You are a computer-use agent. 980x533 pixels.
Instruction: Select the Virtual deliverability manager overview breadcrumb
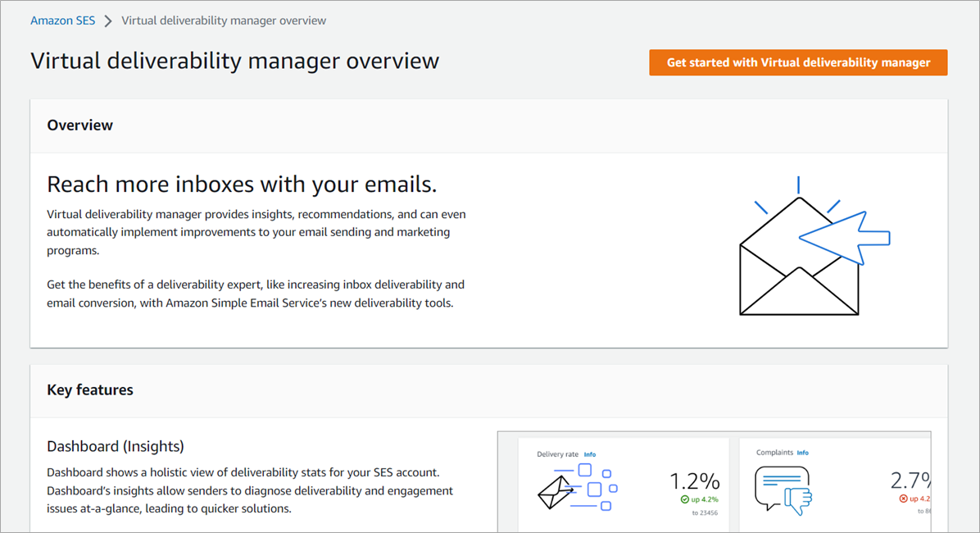point(224,20)
